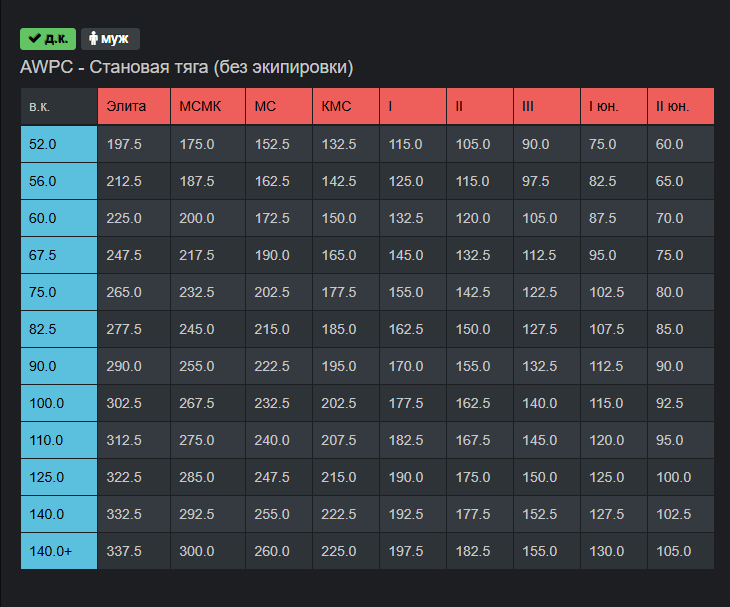Click the КМС column header
730x607 pixels.
346,106
